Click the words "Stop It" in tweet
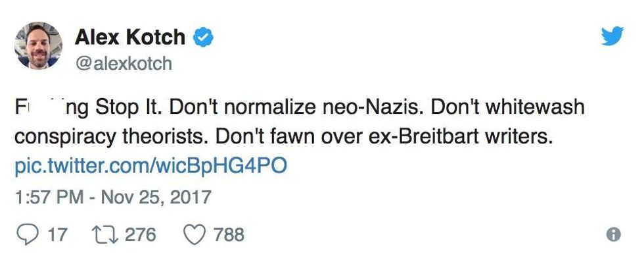The height and width of the screenshot is (264, 644). [126, 108]
